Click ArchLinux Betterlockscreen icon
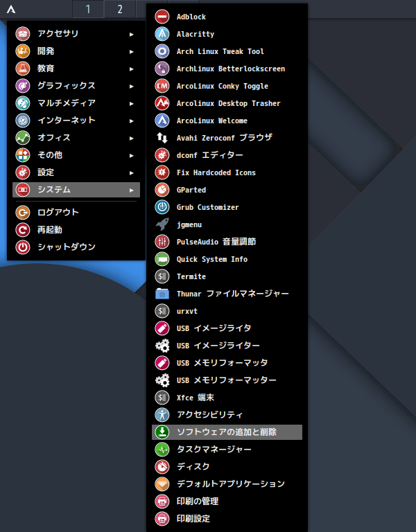The image size is (416, 532). 162,69
